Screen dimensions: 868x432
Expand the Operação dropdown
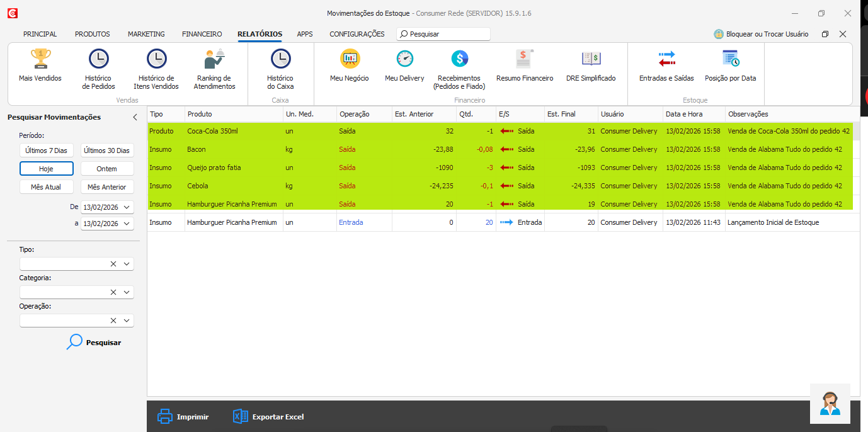(x=127, y=321)
